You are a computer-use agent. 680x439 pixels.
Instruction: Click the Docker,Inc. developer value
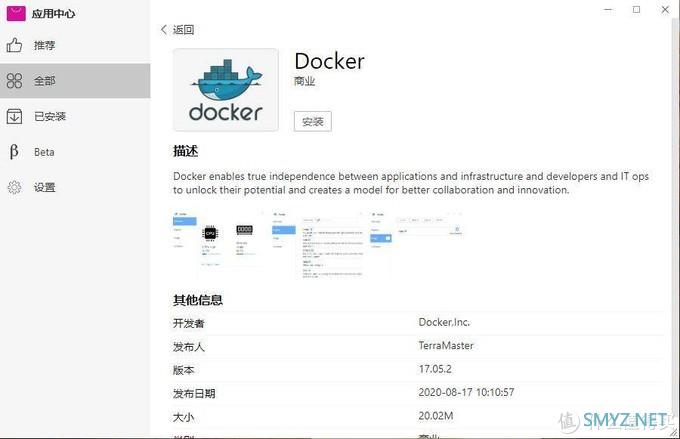(444, 322)
